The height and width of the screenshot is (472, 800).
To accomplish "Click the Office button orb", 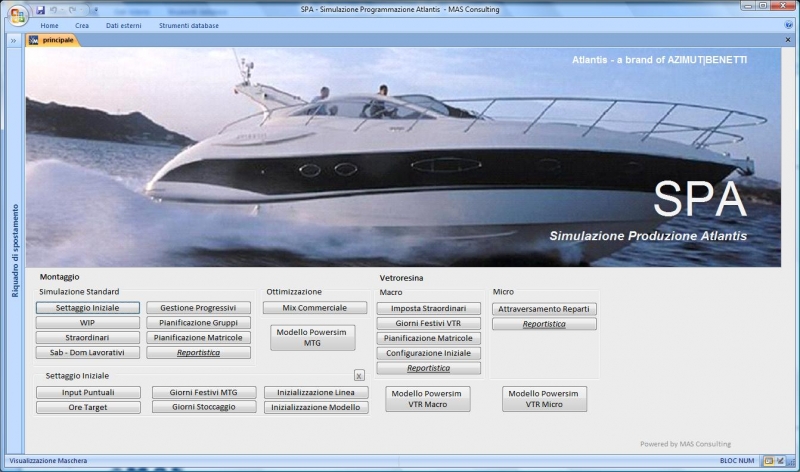I will (17, 15).
